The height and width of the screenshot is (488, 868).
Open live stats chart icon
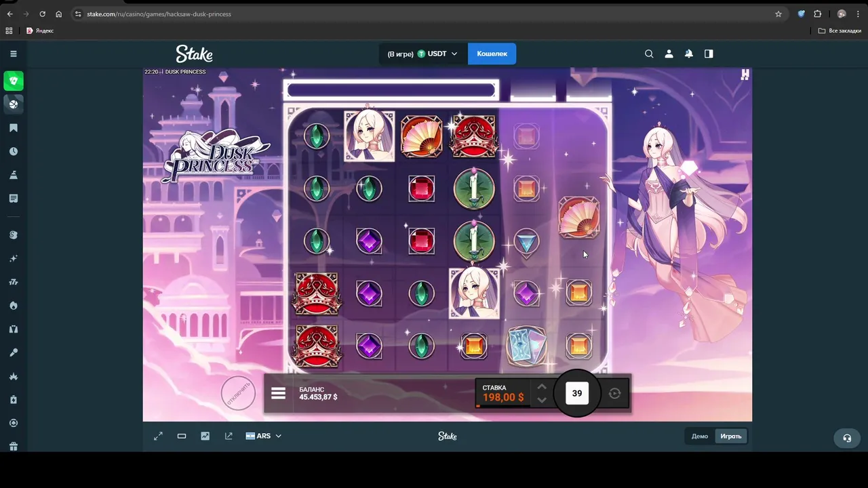(205, 436)
